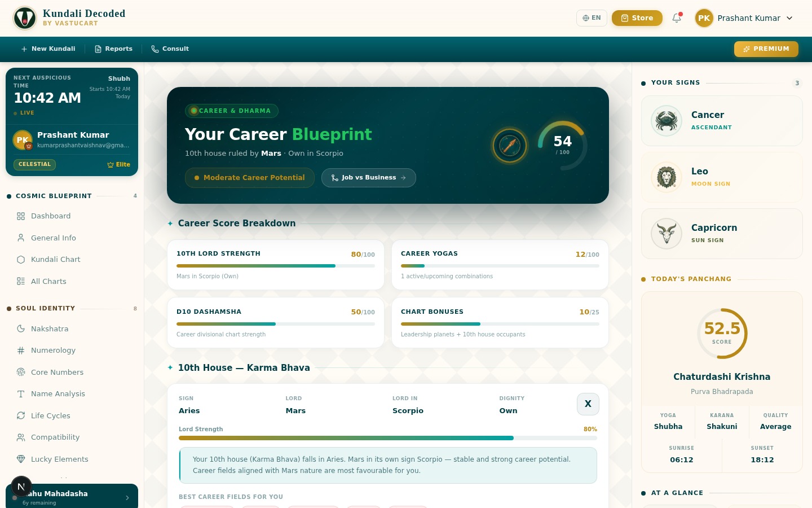This screenshot has height=508, width=812.
Task: Open the Reports menu item
Action: (113, 49)
